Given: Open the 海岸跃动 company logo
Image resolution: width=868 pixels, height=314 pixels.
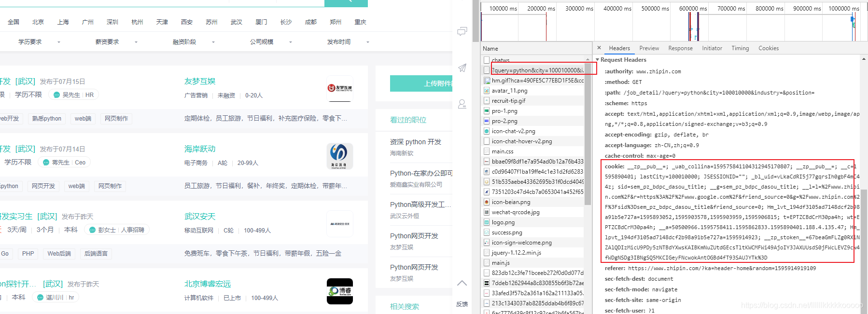Looking at the screenshot, I should pos(340,156).
